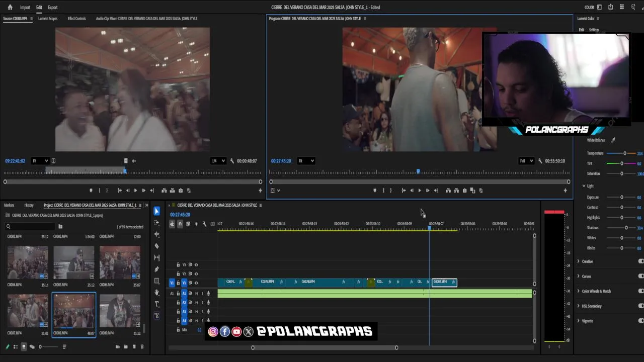Open Source monitor Fit zoom dropdown
This screenshot has height=362, width=644.
point(40,161)
